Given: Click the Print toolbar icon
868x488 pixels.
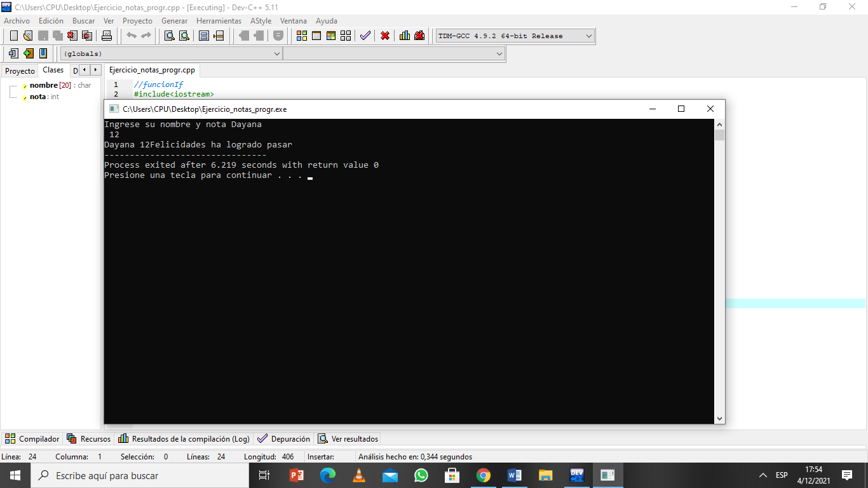Looking at the screenshot, I should [107, 36].
